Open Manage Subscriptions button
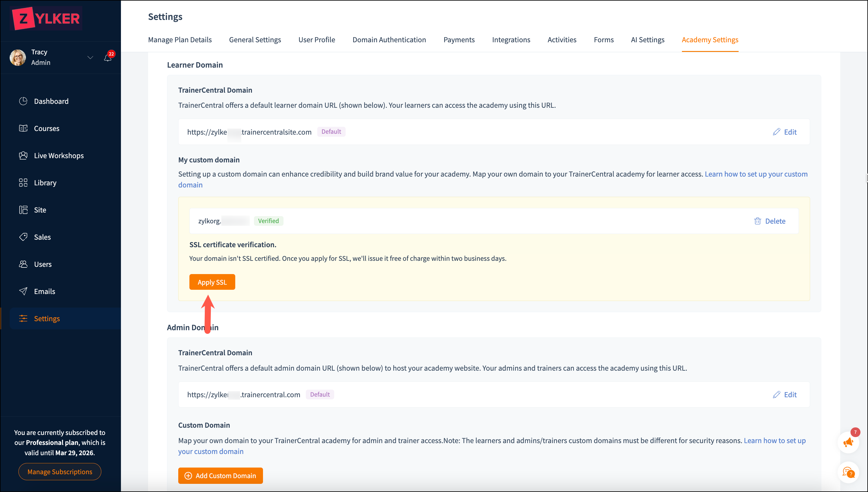868x492 pixels. [x=60, y=472]
